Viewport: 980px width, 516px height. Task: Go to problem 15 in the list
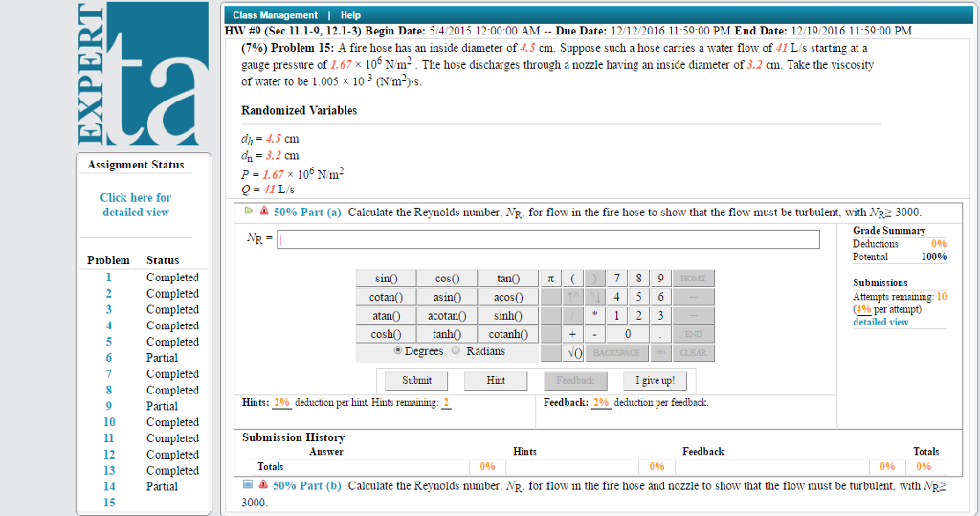[x=109, y=503]
